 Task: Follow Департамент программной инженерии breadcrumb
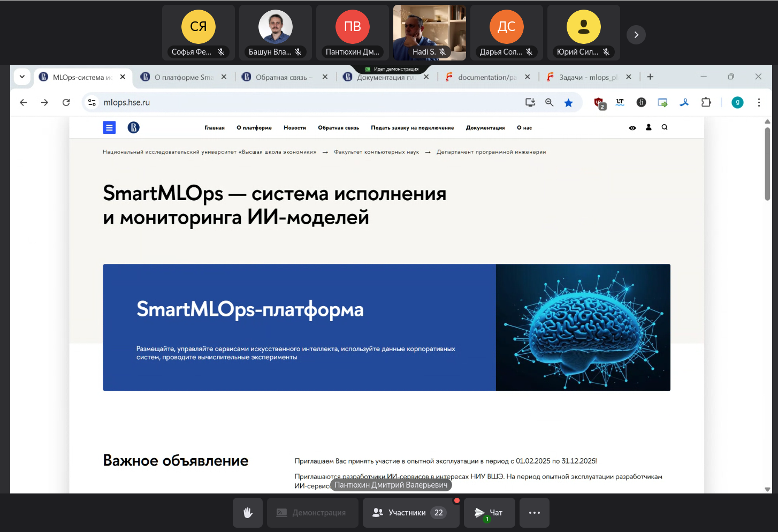click(491, 152)
